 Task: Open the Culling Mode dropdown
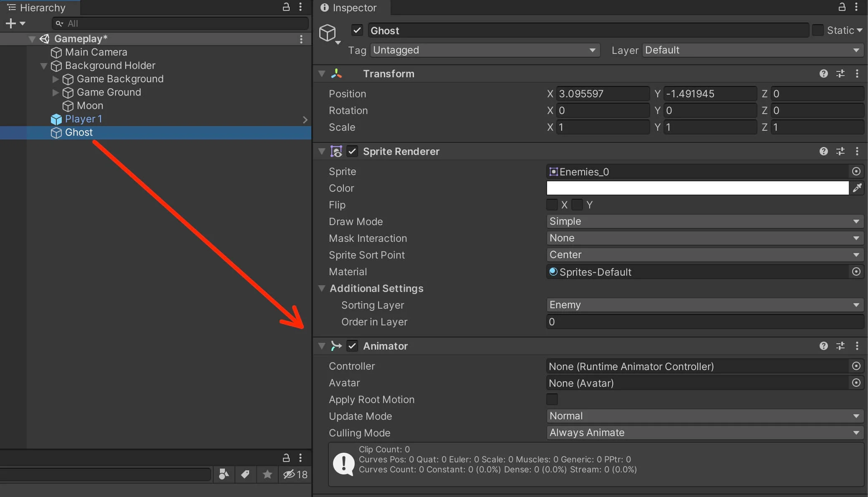pos(705,433)
